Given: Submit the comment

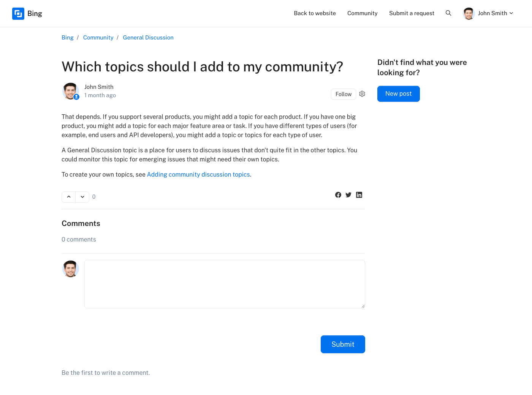Looking at the screenshot, I should pyautogui.click(x=343, y=344).
